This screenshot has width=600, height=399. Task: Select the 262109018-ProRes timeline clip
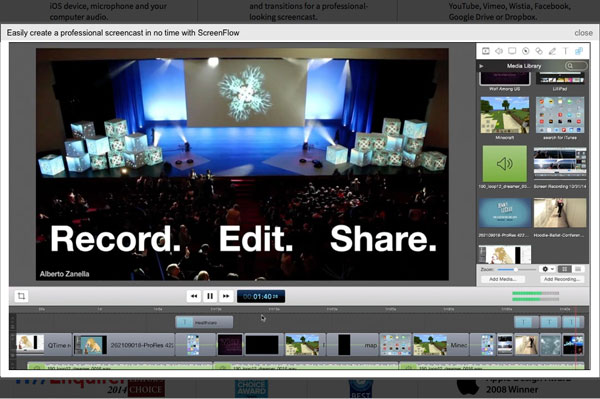click(x=124, y=345)
